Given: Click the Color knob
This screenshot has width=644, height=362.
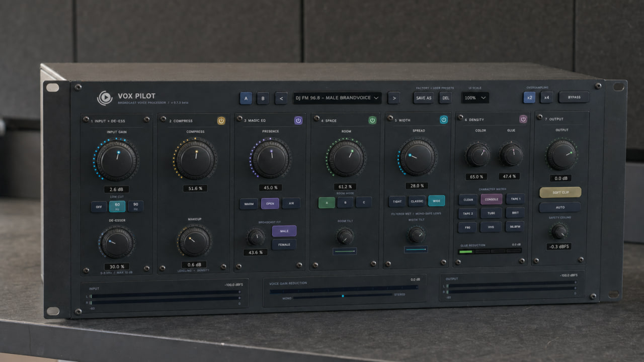Looking at the screenshot, I should click(x=477, y=154).
